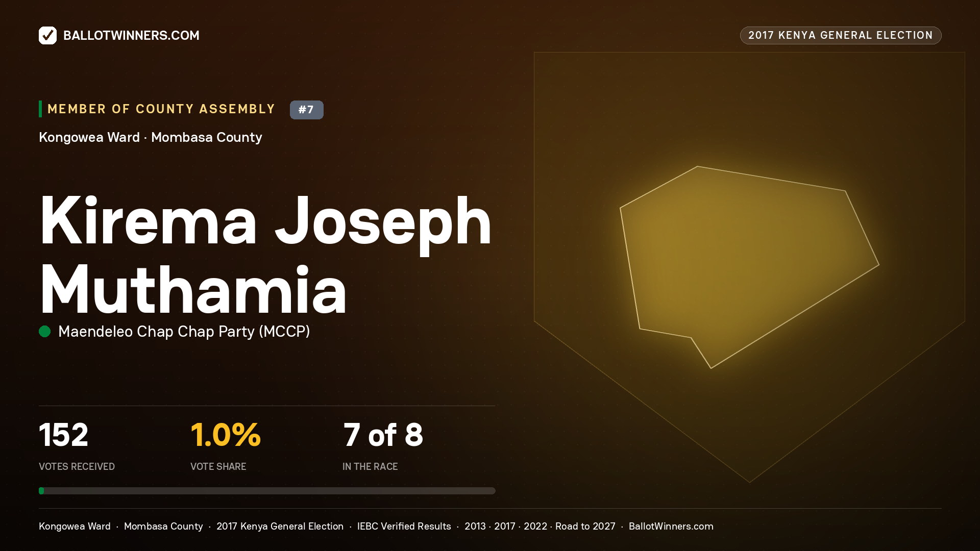Open the BALLOTWINNERS.COM site title
Image resolution: width=980 pixels, height=551 pixels.
[x=131, y=35]
